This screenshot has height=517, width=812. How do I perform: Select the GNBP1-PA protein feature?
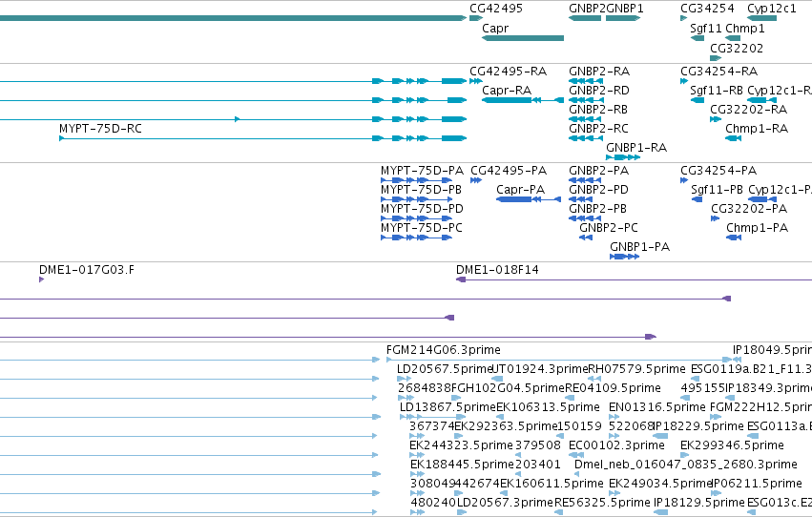point(625,257)
